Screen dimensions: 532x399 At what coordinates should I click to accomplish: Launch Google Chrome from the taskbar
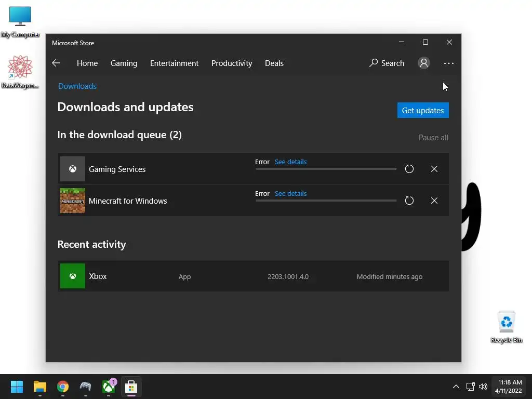click(63, 387)
